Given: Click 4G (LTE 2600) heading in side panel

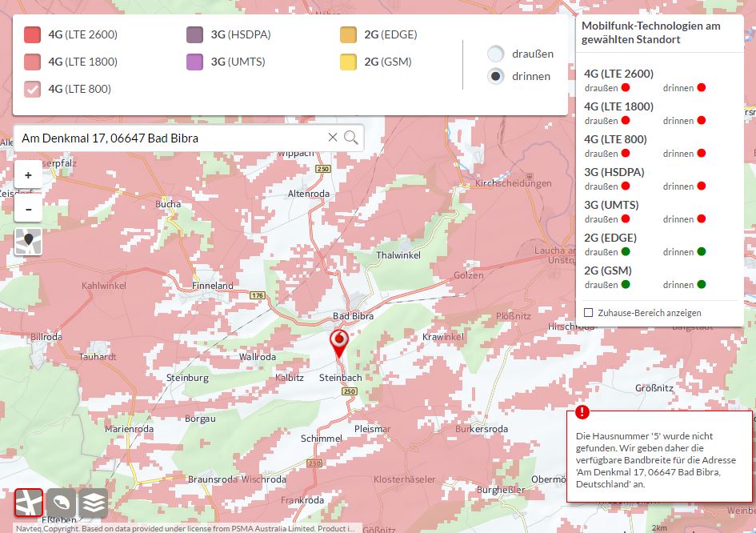Looking at the screenshot, I should tap(618, 74).
